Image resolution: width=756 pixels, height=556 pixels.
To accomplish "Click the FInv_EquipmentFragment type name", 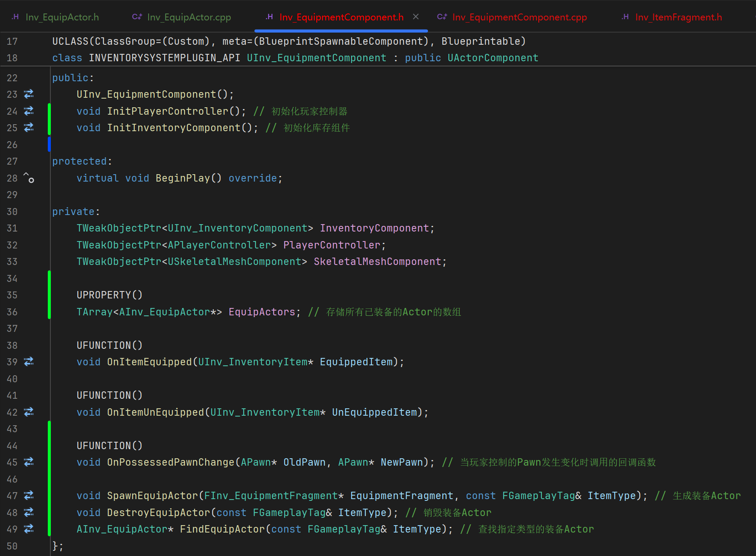I will (271, 496).
